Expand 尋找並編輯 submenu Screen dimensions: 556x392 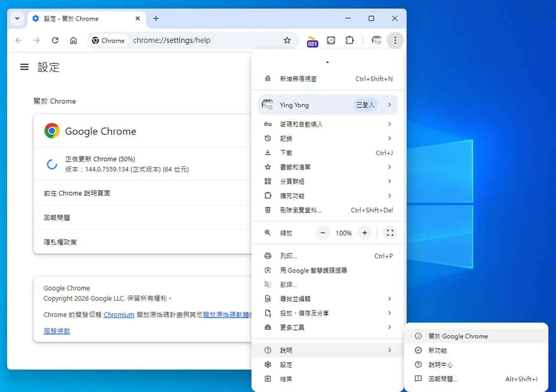(328, 299)
